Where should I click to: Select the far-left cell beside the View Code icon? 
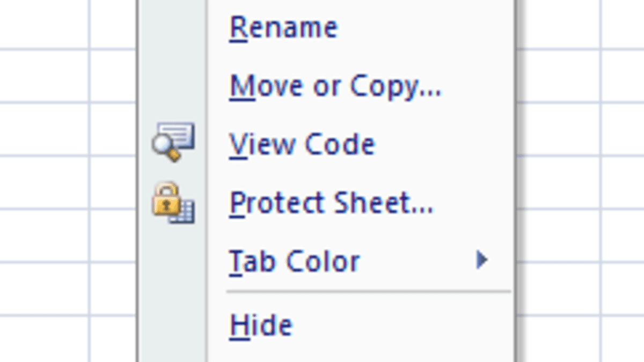44,130
